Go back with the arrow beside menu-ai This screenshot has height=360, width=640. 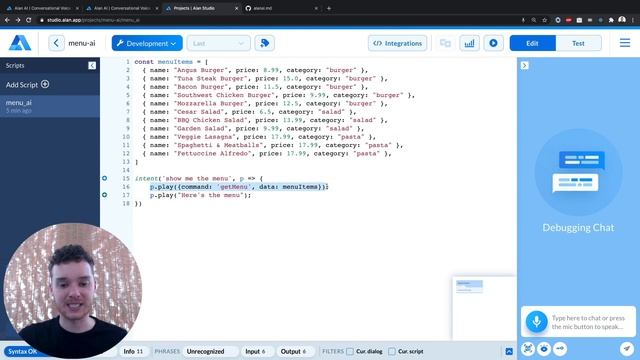tap(56, 43)
